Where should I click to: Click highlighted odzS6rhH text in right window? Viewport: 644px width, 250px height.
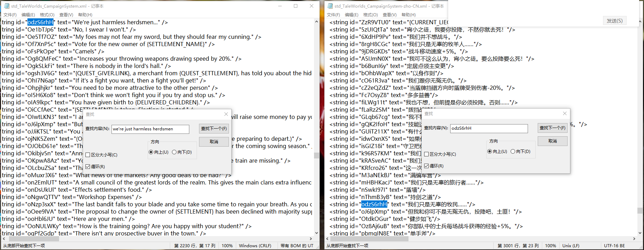(374, 204)
